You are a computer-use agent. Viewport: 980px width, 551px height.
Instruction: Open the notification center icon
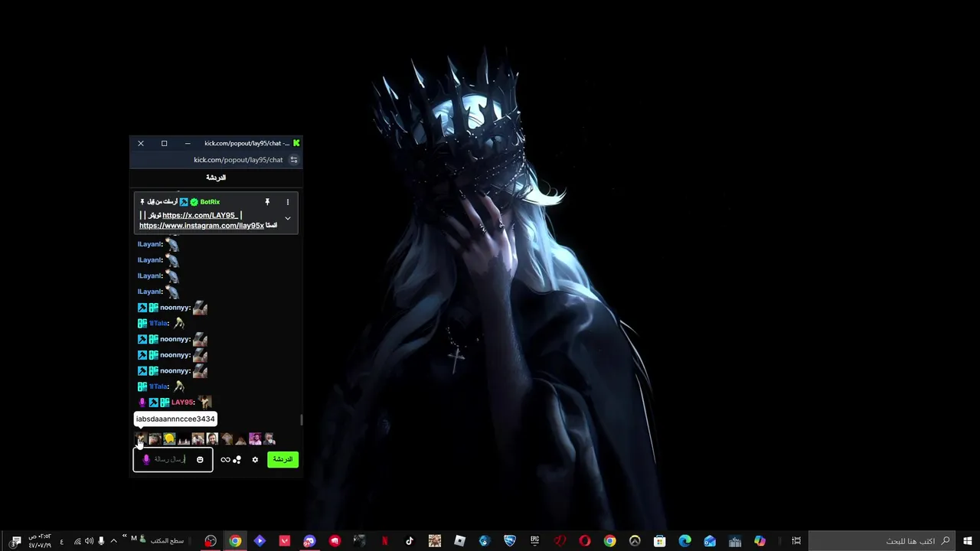tap(15, 541)
